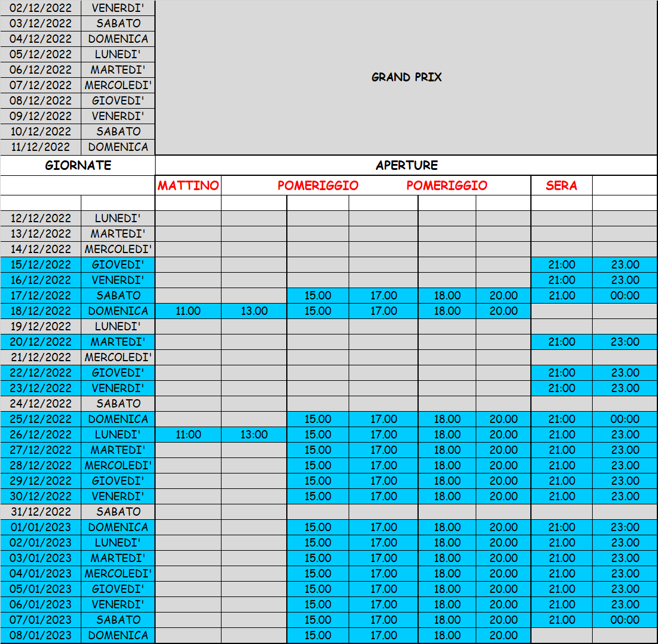Select date cell 04/12/2022
Image resolution: width=658 pixels, height=644 pixels.
coord(40,39)
